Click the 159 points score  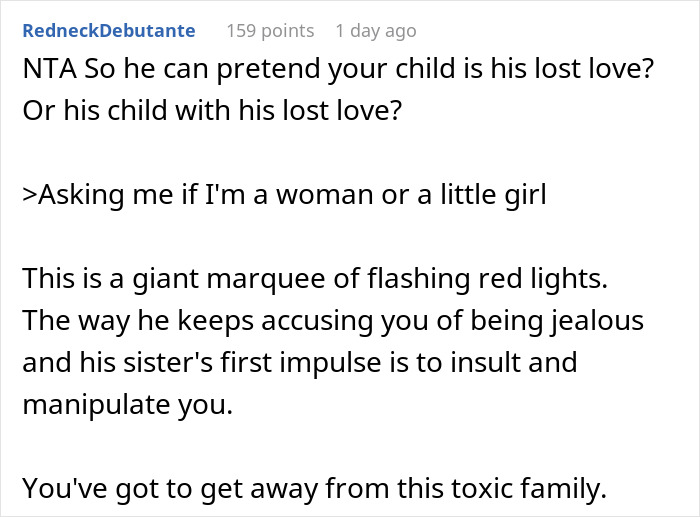[270, 31]
